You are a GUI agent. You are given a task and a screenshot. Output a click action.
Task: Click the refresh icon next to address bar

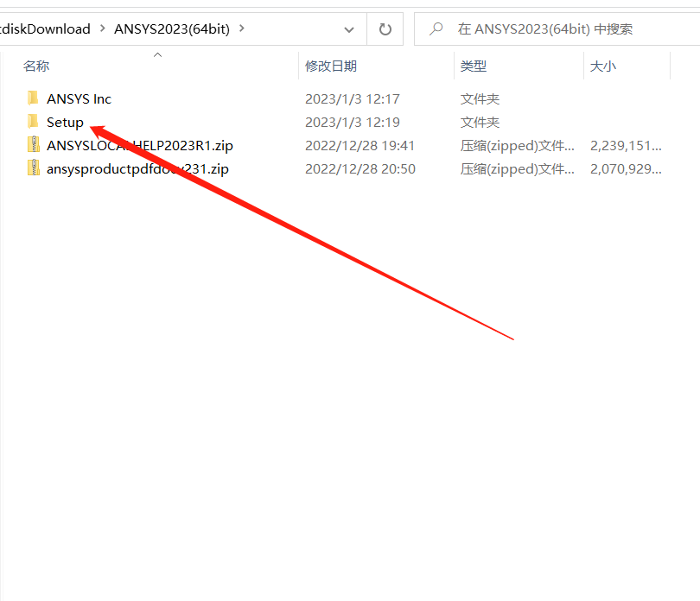[385, 28]
